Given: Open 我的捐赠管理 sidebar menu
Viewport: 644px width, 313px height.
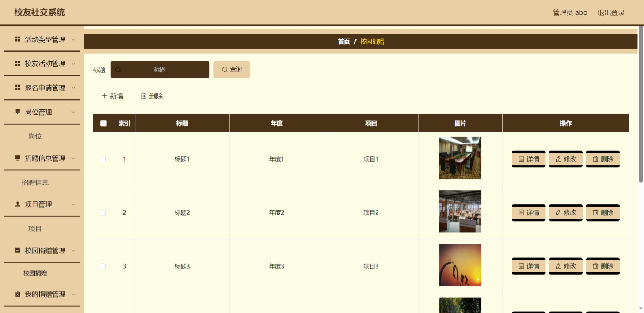Looking at the screenshot, I should (x=42, y=294).
